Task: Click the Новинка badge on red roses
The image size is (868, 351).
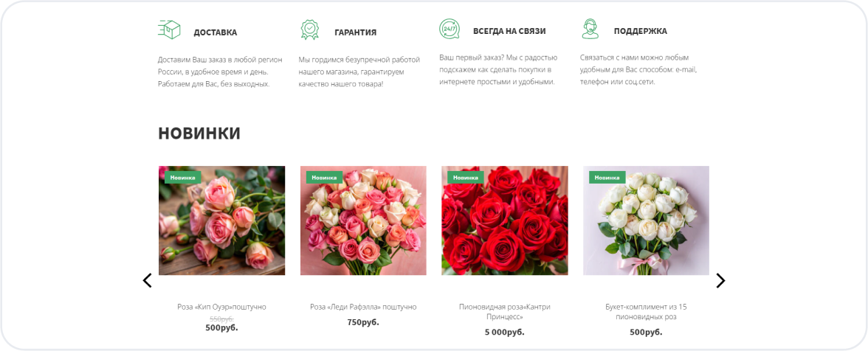Action: click(x=466, y=178)
